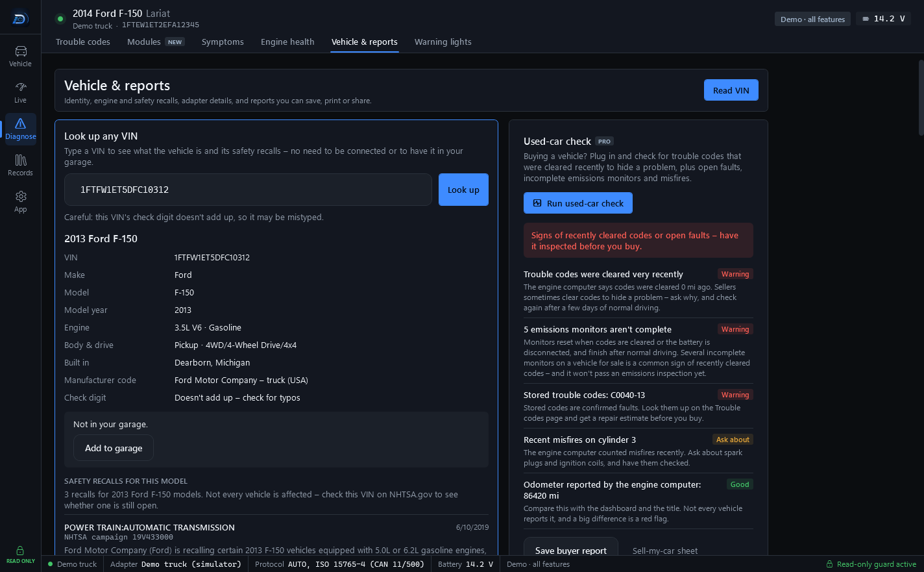This screenshot has width=924, height=572.
Task: Click Manufacturer code value Ford Motor Company
Action: tap(241, 380)
